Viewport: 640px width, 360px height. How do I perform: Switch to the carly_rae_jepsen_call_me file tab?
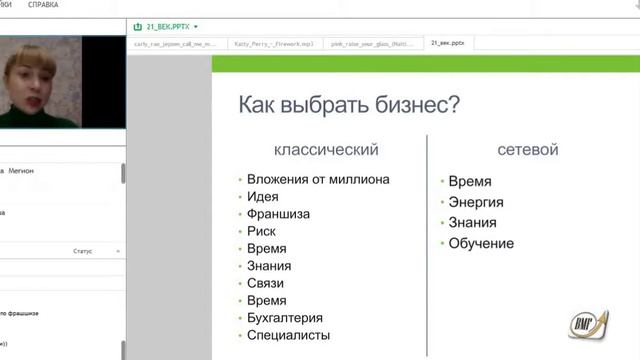[175, 44]
